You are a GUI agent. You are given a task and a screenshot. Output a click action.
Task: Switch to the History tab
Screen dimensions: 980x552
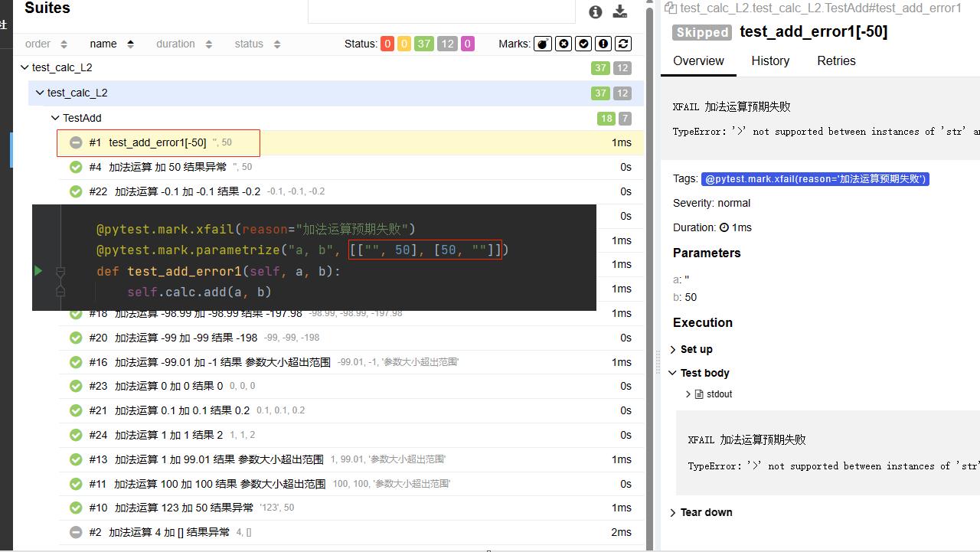[x=770, y=60]
